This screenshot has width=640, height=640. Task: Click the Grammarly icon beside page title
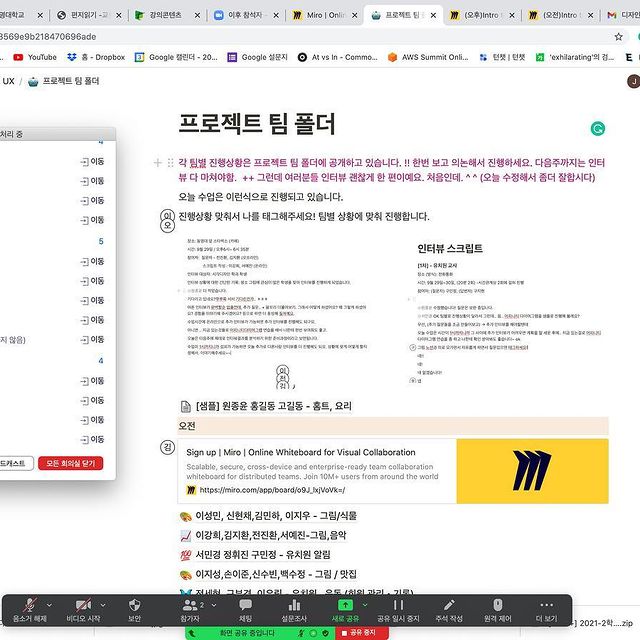[x=598, y=128]
